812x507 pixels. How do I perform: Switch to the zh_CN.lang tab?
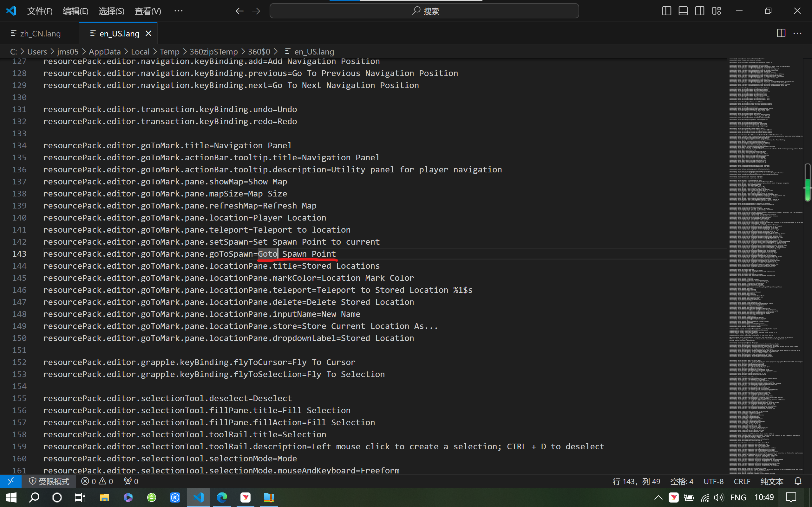40,34
